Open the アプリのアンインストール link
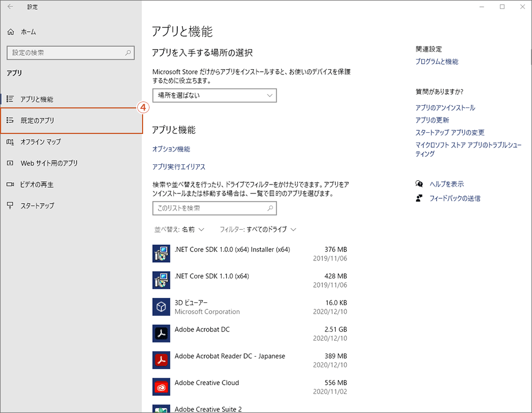This screenshot has width=532, height=413. click(445, 108)
